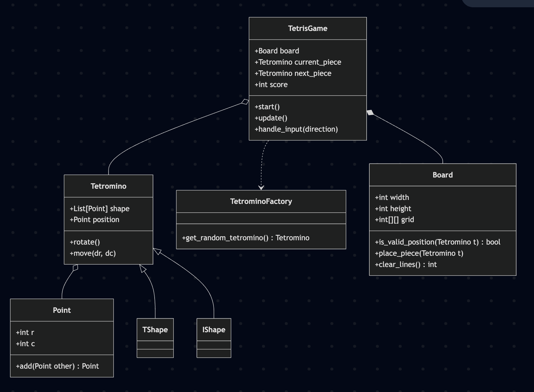Click the inheritance triangle from TShape to Tetromino

tap(143, 269)
